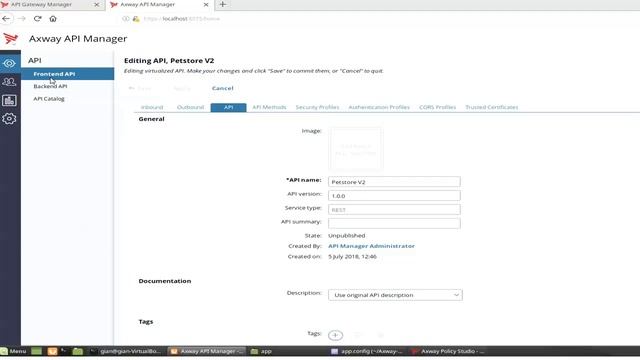Switch to Axway Policy Studio taskbar item
The height and width of the screenshot is (360, 640).
(448, 351)
